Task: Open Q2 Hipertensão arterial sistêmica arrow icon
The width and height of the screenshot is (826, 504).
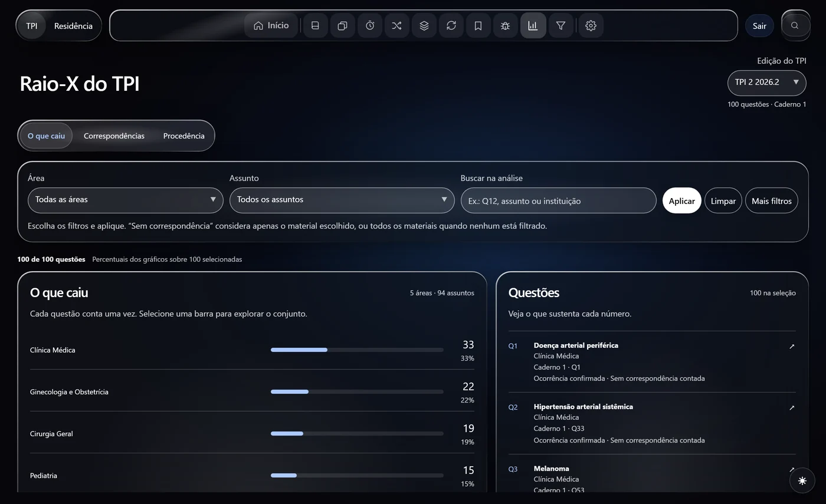Action: click(x=792, y=408)
